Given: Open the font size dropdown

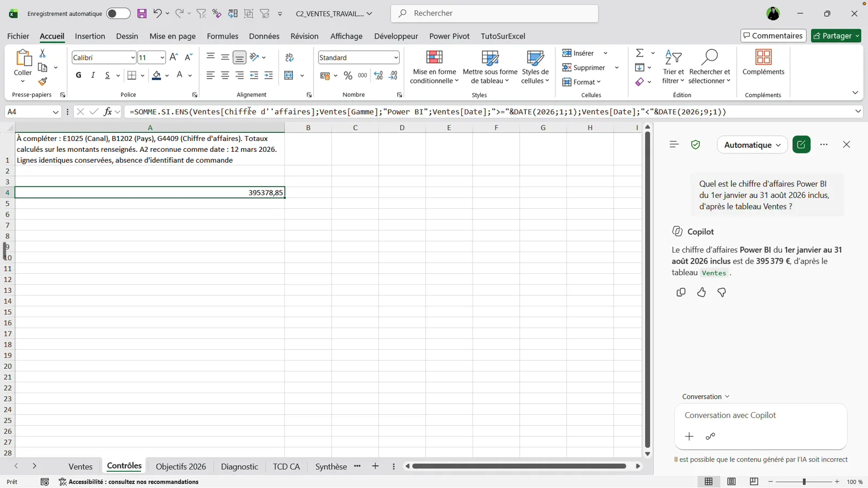Looking at the screenshot, I should pos(162,57).
